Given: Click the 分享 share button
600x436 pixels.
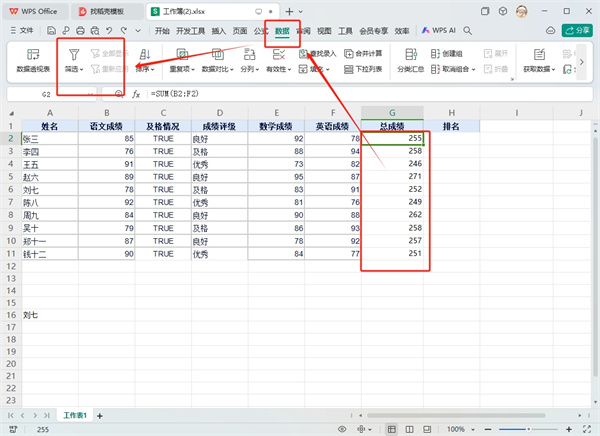Looking at the screenshot, I should (x=577, y=31).
